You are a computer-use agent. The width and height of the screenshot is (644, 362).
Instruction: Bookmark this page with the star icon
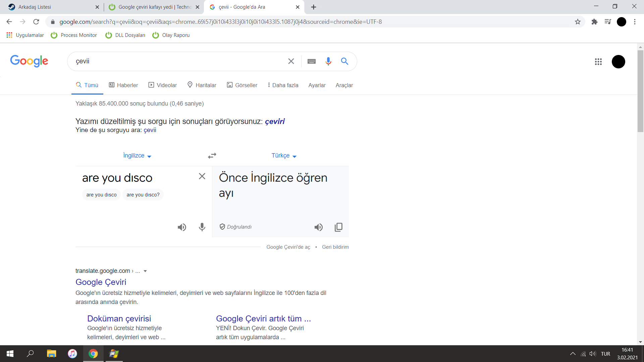(578, 22)
